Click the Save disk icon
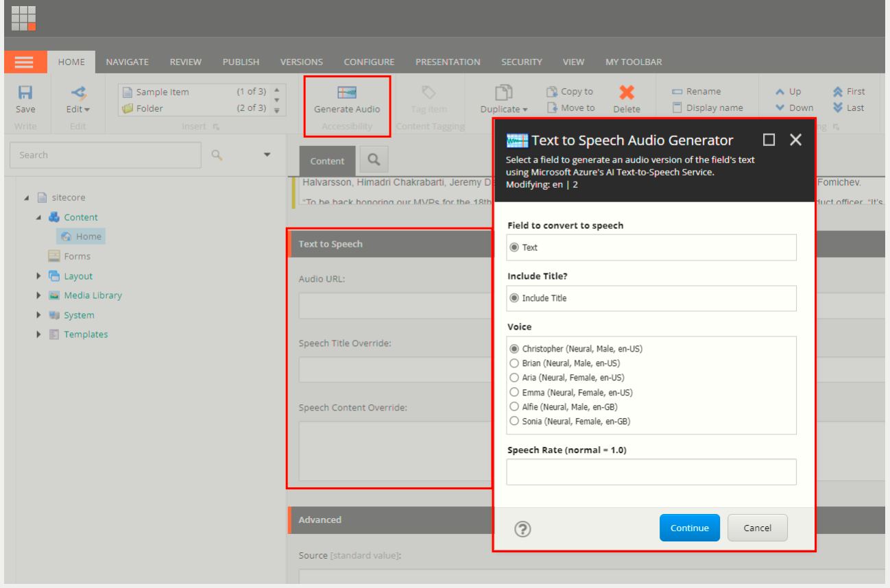This screenshot has width=890, height=588. tap(25, 93)
